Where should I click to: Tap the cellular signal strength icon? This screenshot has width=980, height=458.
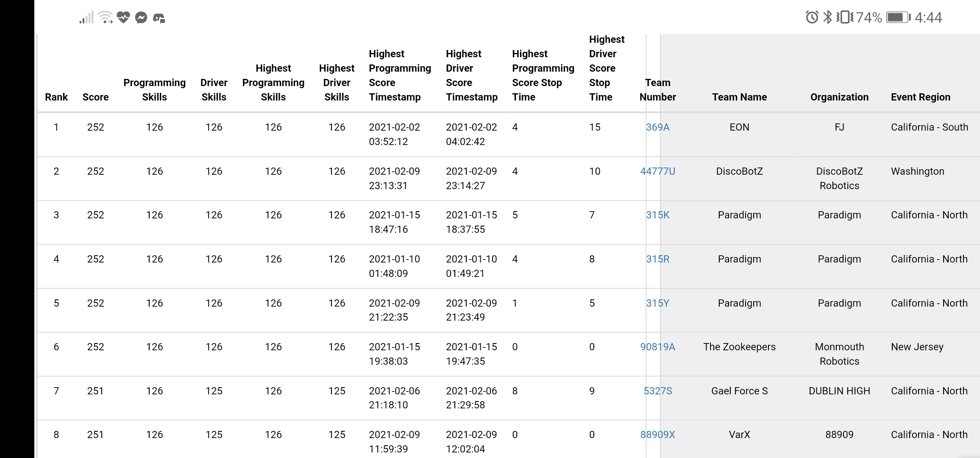pyautogui.click(x=86, y=18)
